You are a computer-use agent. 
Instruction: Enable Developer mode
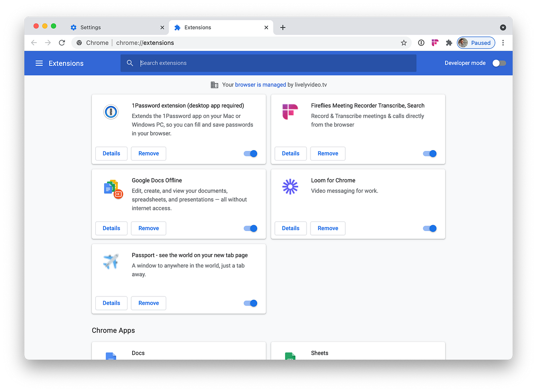pos(498,63)
